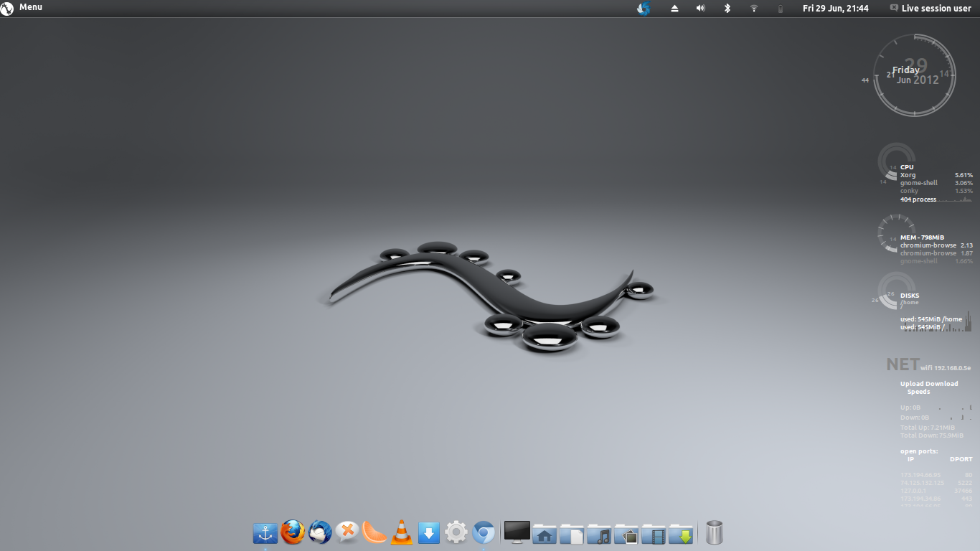Image resolution: width=980 pixels, height=551 pixels.
Task: Open Thunderbird mail from the dock
Action: click(320, 532)
